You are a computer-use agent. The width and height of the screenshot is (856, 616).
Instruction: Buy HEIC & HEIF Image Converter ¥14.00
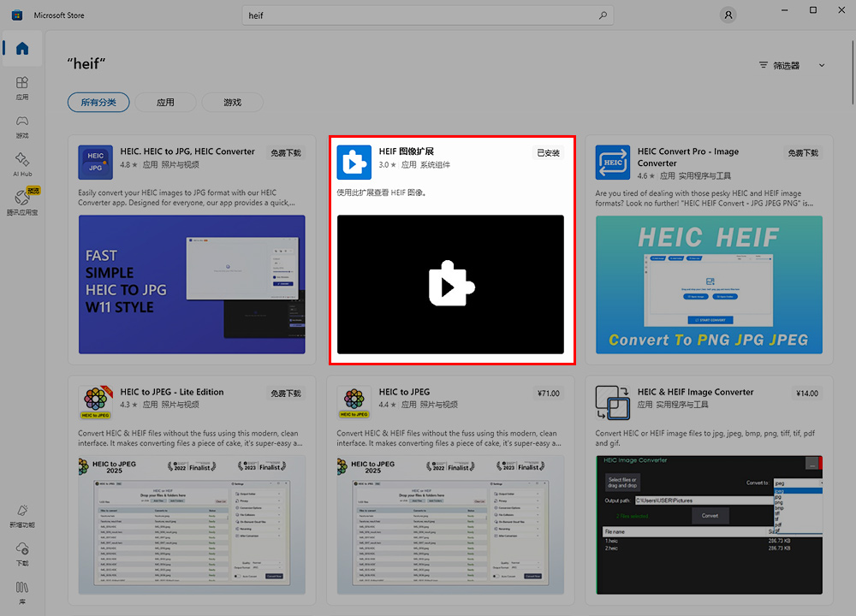(x=807, y=394)
